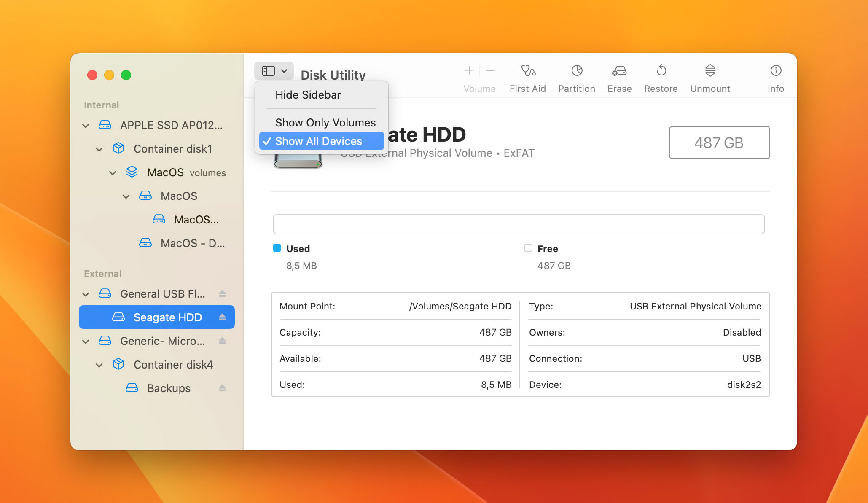Click the Remove Volume icon
Viewport: 868px width, 503px height.
point(491,71)
